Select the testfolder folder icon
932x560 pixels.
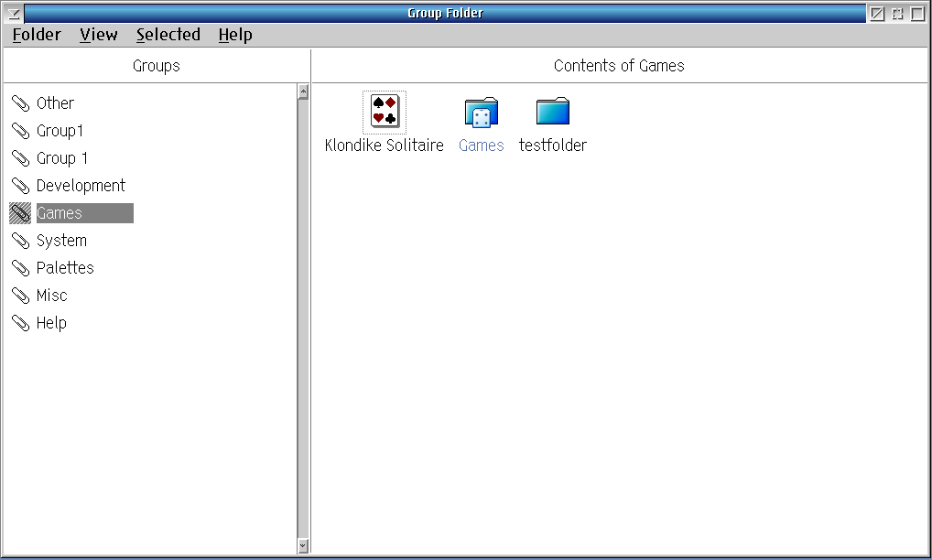[x=553, y=112]
